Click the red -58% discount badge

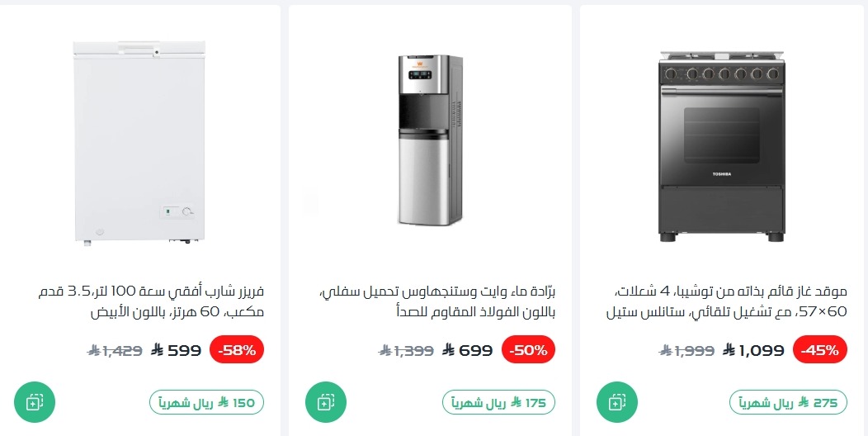[238, 350]
